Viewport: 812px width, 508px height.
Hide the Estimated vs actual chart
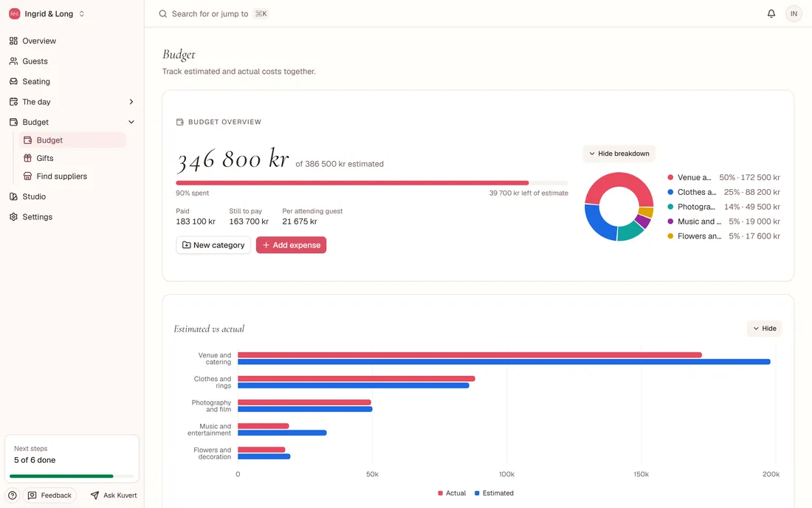coord(764,329)
